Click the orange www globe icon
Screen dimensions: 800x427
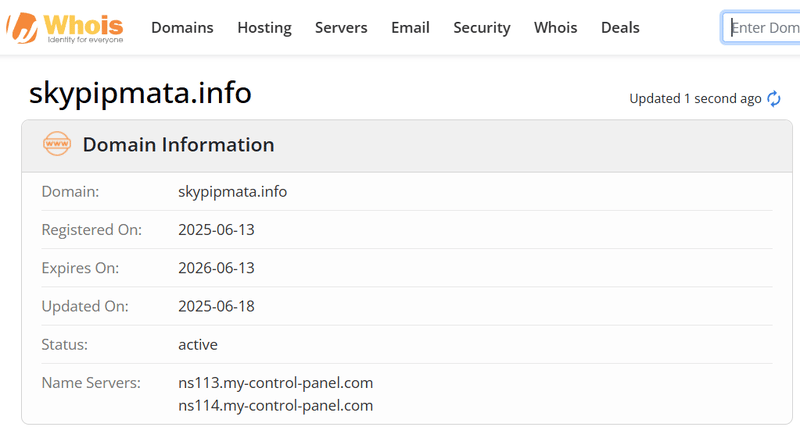(57, 144)
